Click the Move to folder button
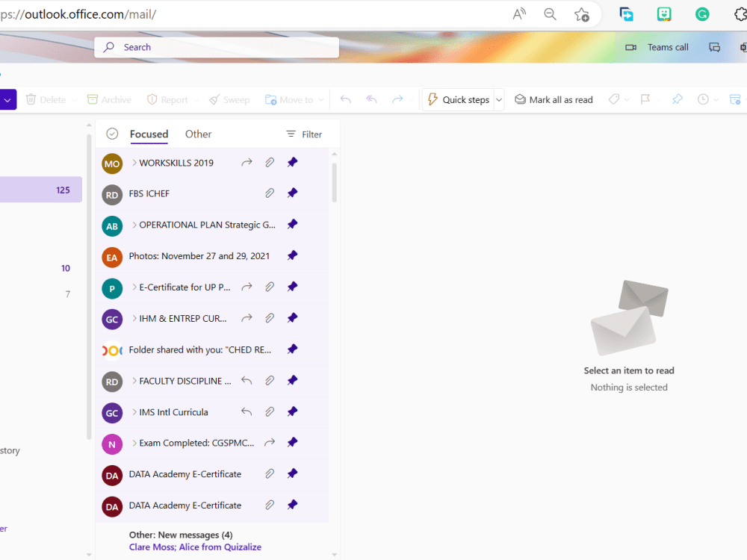Screen dimensions: 747x560 coord(289,99)
